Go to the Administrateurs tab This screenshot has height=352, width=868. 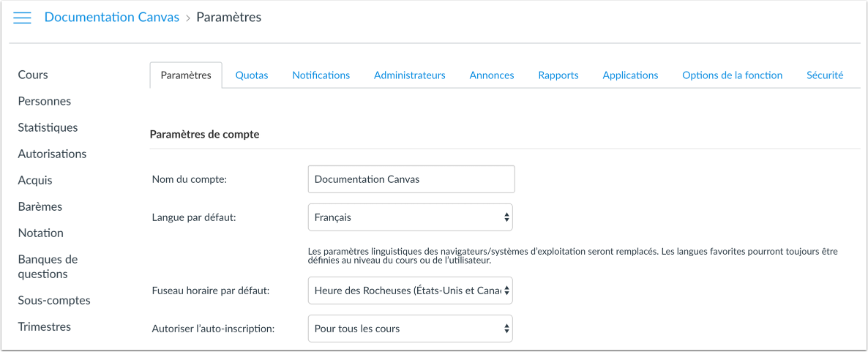pyautogui.click(x=410, y=75)
